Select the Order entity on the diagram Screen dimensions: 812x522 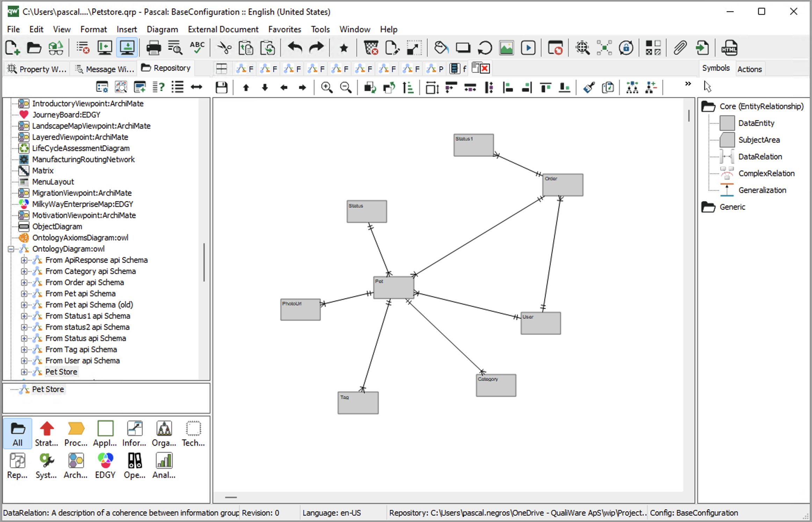coord(563,185)
